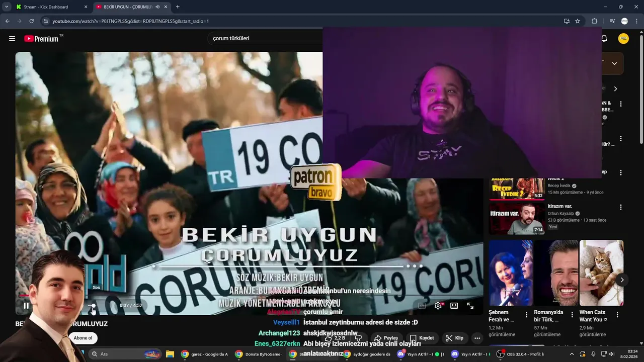
Task: Open When Cats Want You short
Action: tap(601, 273)
